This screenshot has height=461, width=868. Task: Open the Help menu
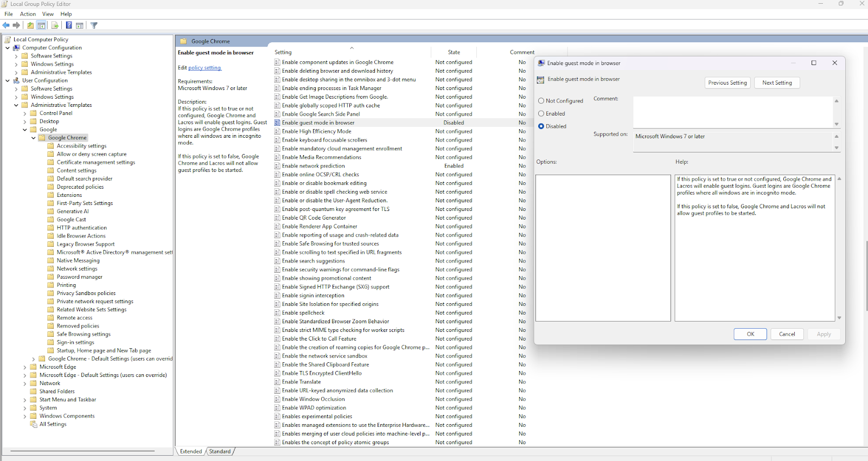click(66, 14)
